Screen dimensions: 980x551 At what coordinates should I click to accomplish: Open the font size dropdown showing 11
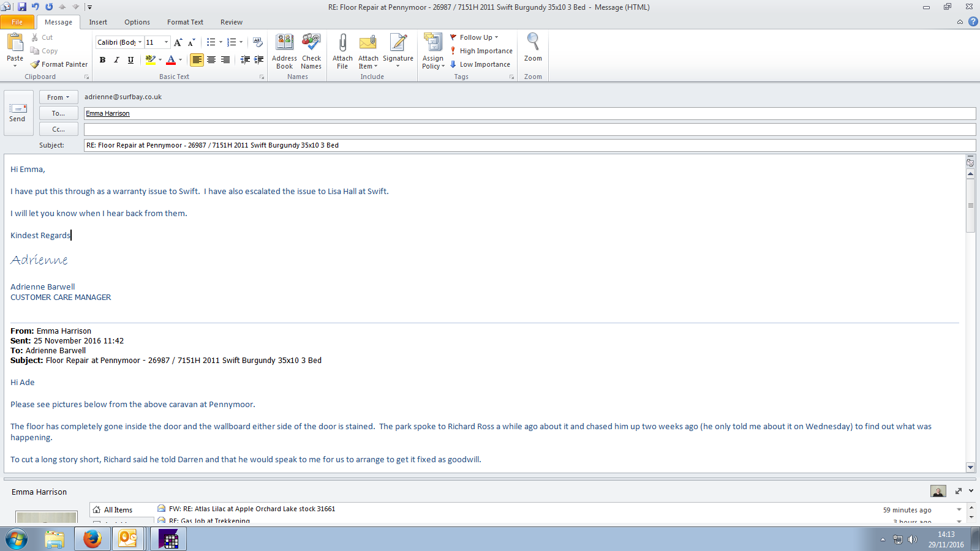pyautogui.click(x=166, y=42)
